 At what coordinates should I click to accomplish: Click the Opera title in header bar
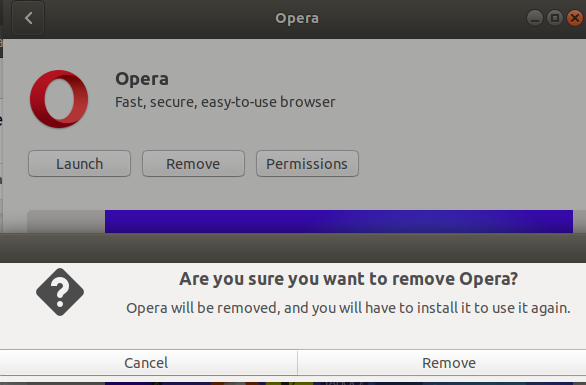[x=297, y=18]
